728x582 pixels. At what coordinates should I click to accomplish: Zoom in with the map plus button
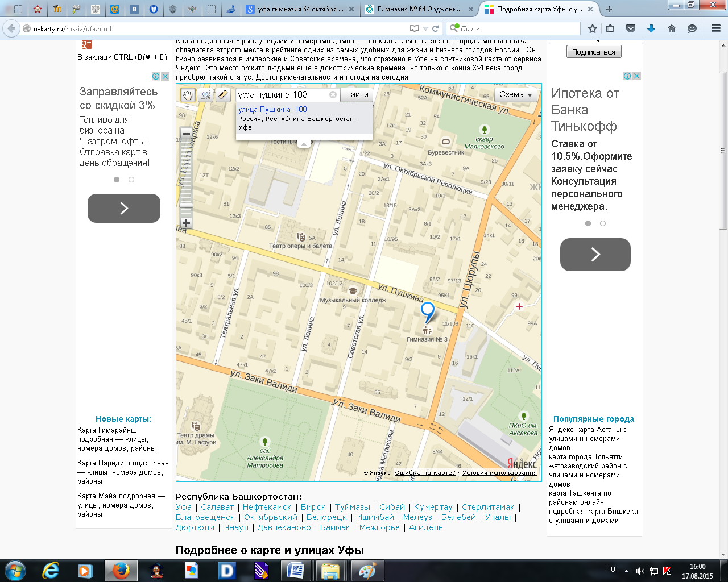coord(186,223)
